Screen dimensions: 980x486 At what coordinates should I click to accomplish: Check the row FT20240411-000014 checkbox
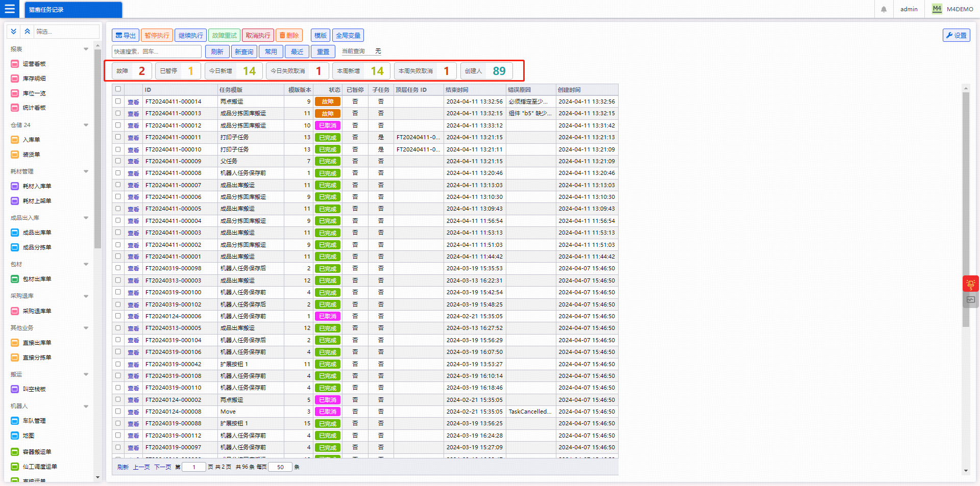(x=118, y=101)
